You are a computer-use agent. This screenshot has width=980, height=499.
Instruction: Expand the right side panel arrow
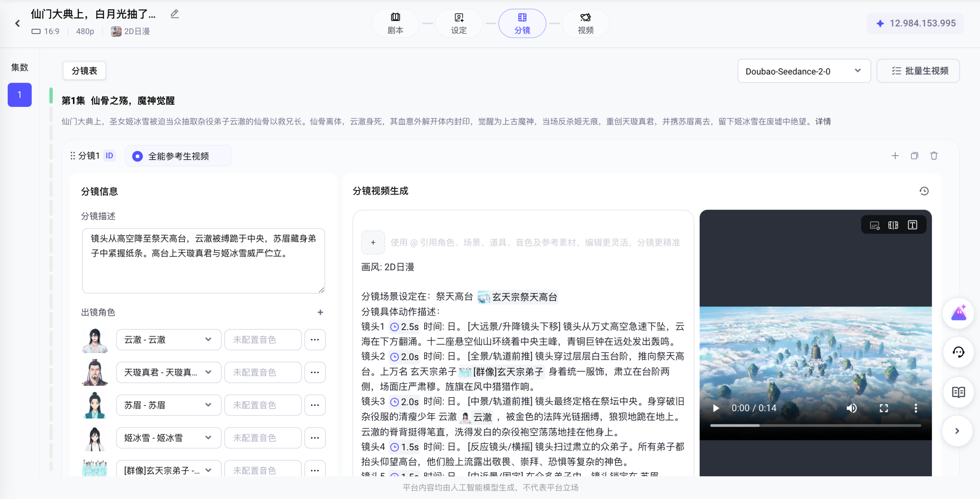pyautogui.click(x=957, y=431)
